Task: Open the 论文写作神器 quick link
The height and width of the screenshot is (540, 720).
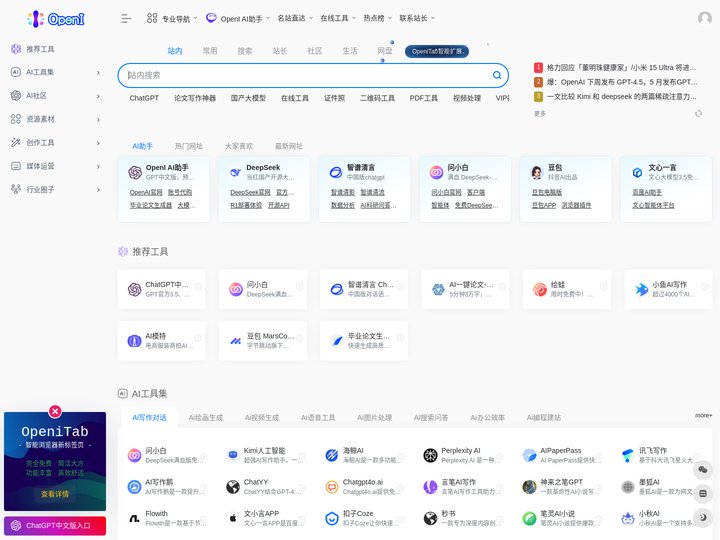Action: point(195,98)
